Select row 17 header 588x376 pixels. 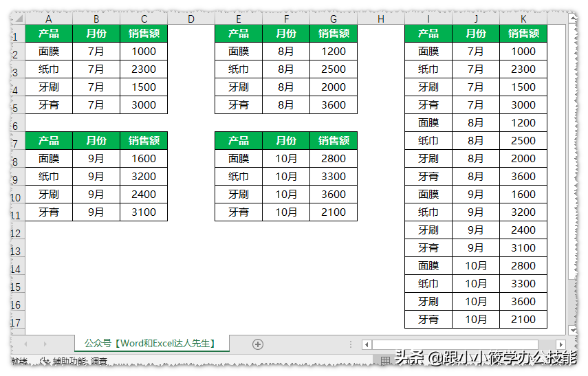click(x=18, y=320)
